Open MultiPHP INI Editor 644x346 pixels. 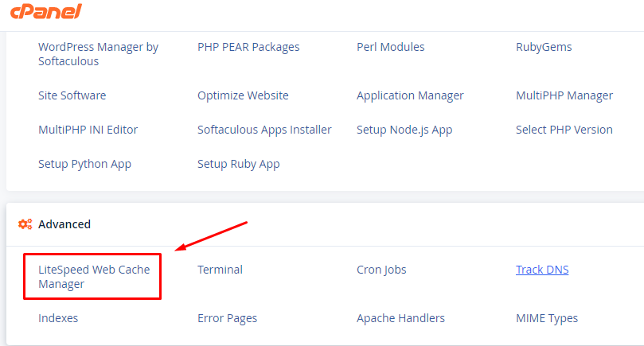[88, 130]
